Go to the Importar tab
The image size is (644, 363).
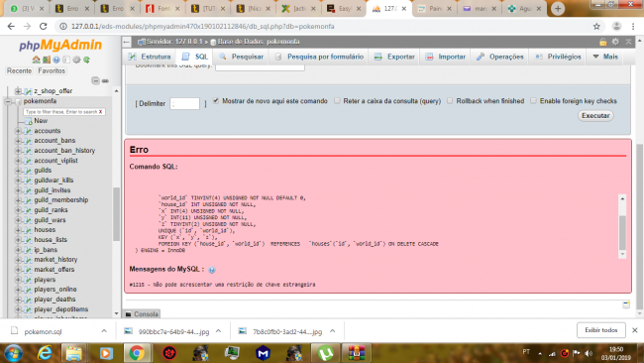(445, 57)
